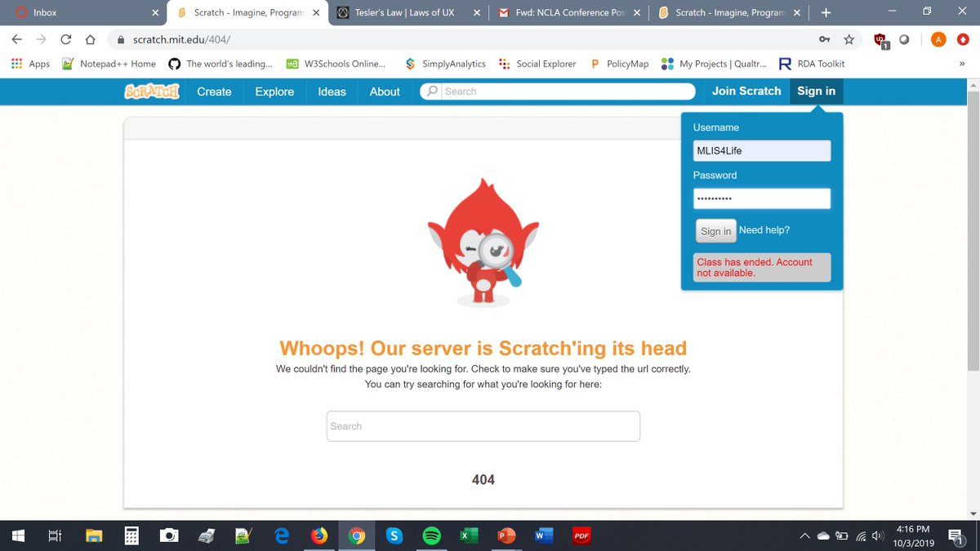The width and height of the screenshot is (980, 551).
Task: Show hidden system tray icons
Action: pyautogui.click(x=805, y=535)
